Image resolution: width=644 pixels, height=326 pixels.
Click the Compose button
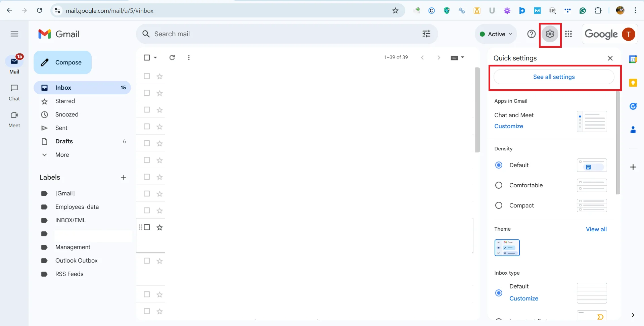62,62
